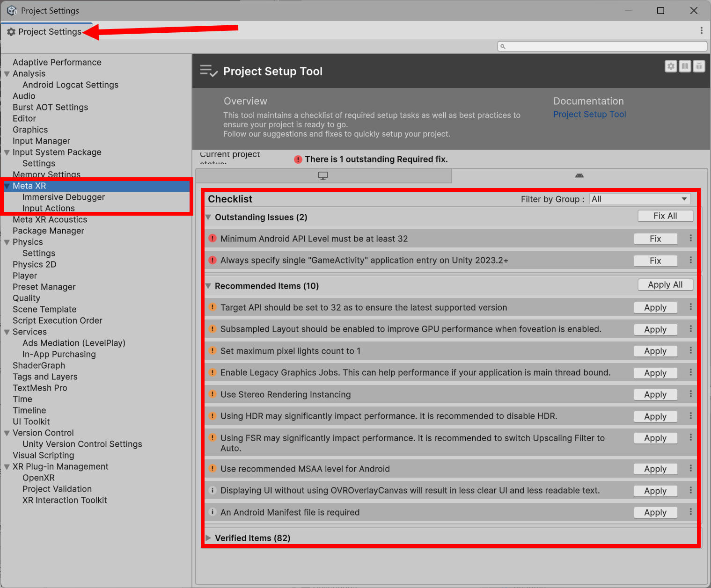Click the warning icon beside Use Stereo Rendering
The image size is (711, 588).
pyautogui.click(x=212, y=394)
